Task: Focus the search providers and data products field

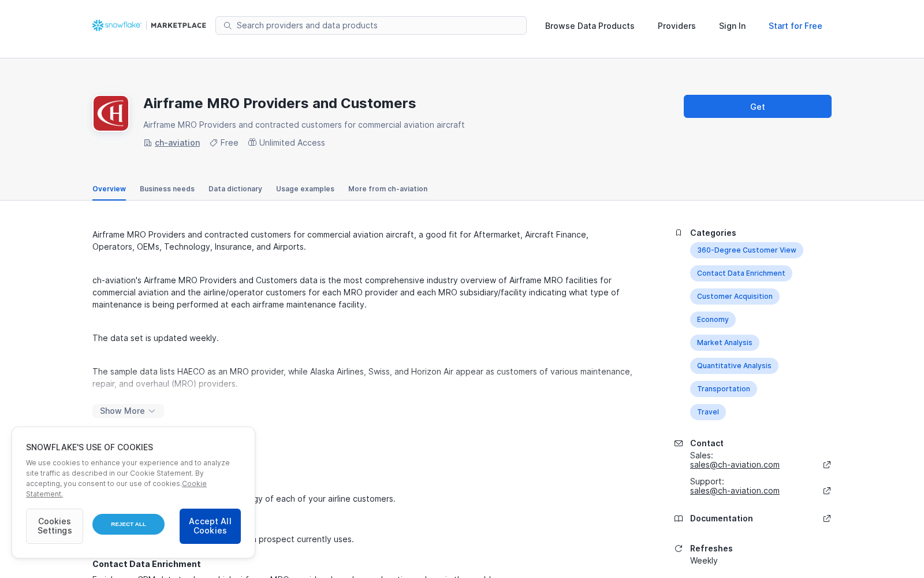Action: click(x=371, y=25)
